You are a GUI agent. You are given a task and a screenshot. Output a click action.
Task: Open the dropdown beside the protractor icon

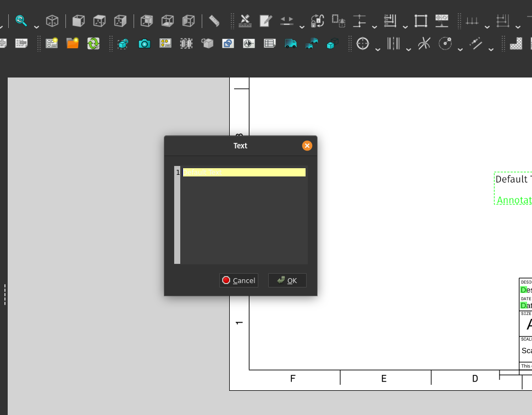tap(459, 48)
